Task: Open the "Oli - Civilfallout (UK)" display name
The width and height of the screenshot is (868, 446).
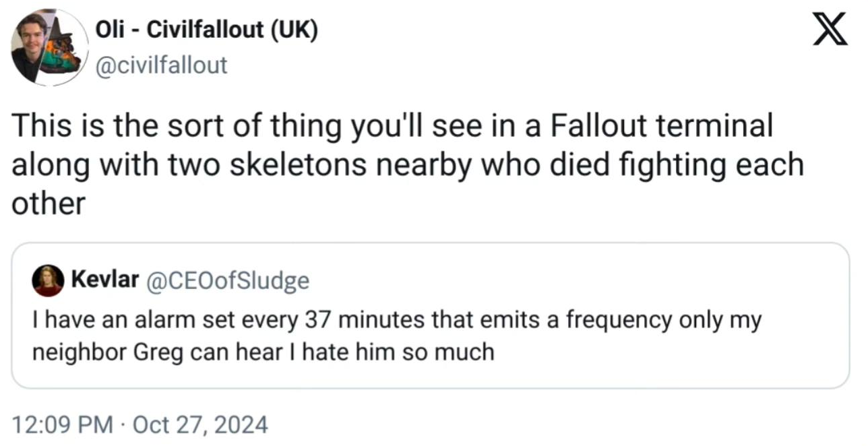Action: pyautogui.click(x=207, y=31)
